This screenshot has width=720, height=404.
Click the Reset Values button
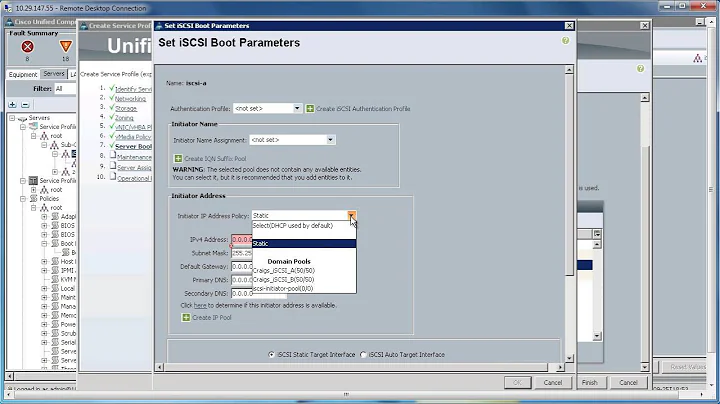687,367
